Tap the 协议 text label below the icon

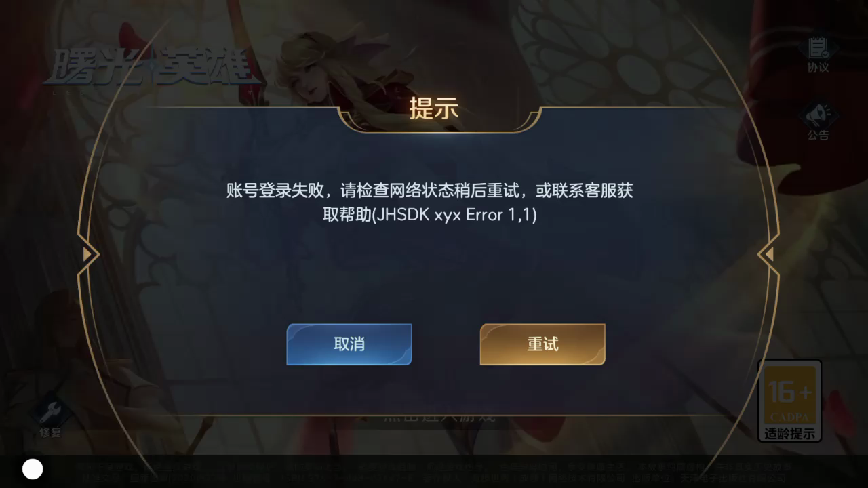(x=818, y=67)
